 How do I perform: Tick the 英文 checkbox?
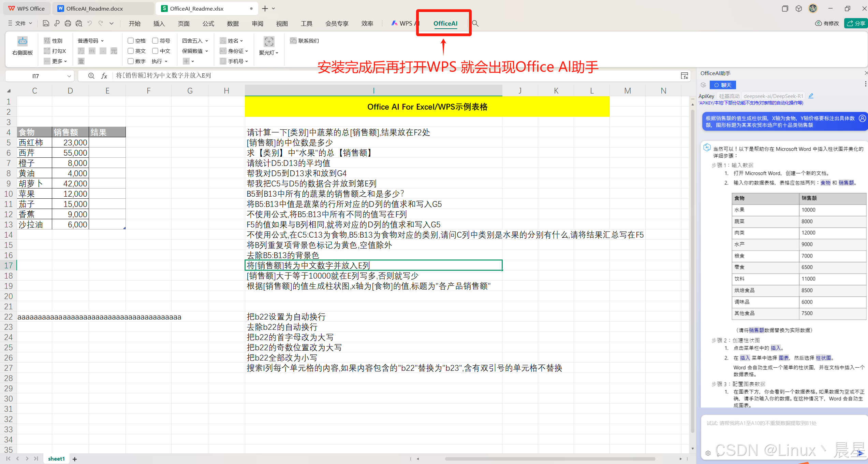[130, 51]
